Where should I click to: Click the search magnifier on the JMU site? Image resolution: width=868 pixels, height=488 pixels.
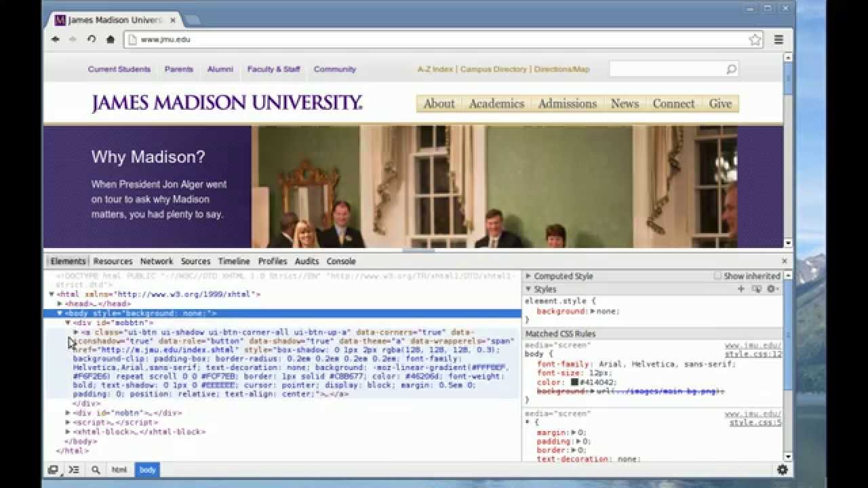[x=731, y=69]
